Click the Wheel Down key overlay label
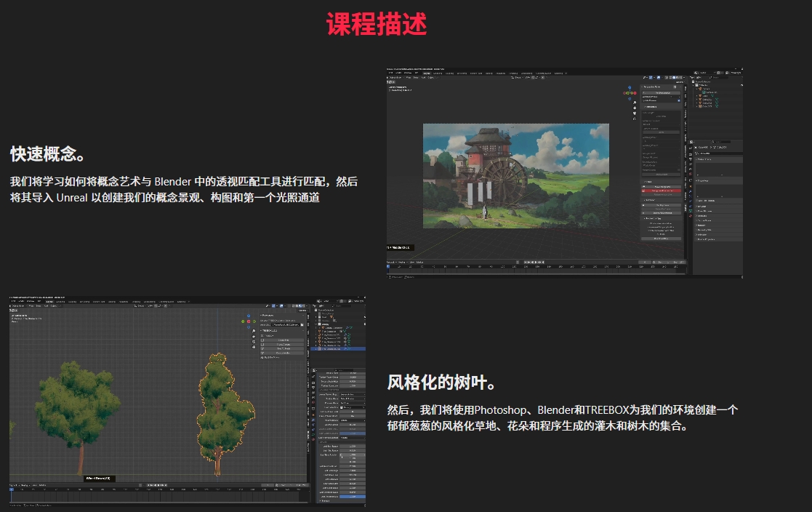Viewport: 812px width, 512px height. (x=98, y=479)
